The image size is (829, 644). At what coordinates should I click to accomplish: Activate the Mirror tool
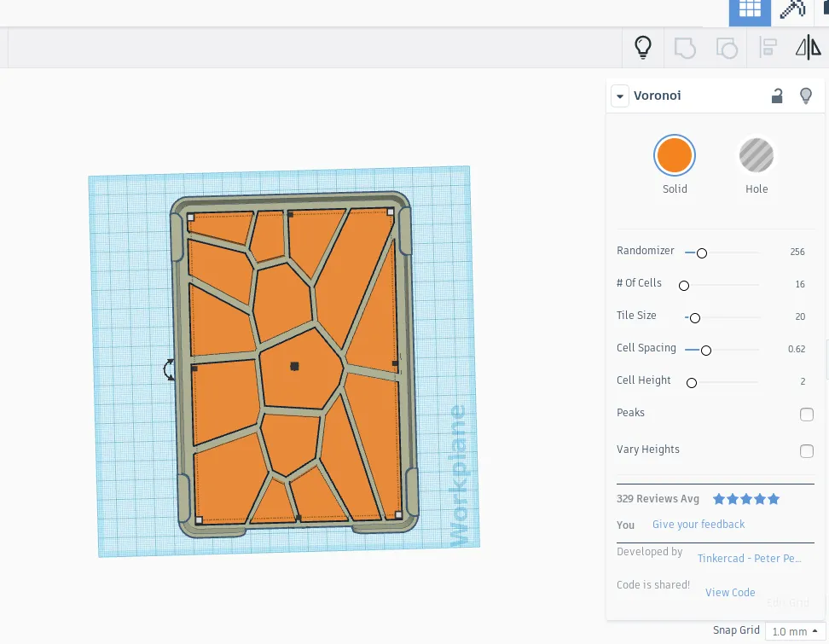coord(809,48)
